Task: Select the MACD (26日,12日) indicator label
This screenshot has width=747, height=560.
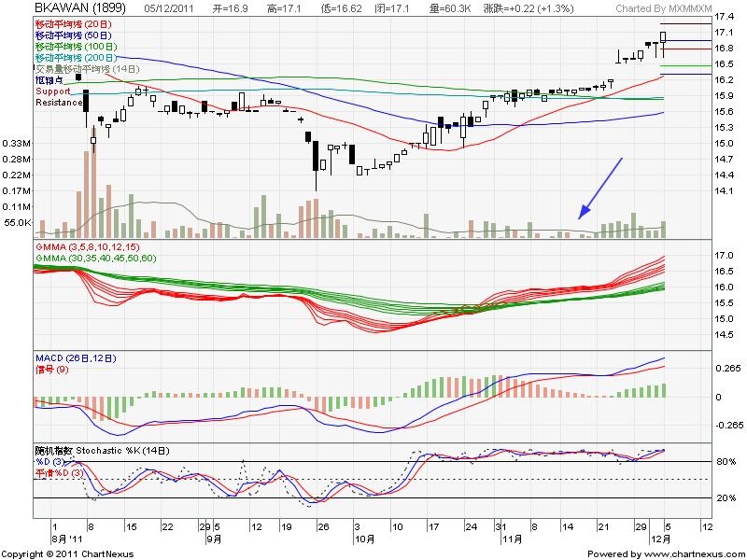Action: click(85, 358)
